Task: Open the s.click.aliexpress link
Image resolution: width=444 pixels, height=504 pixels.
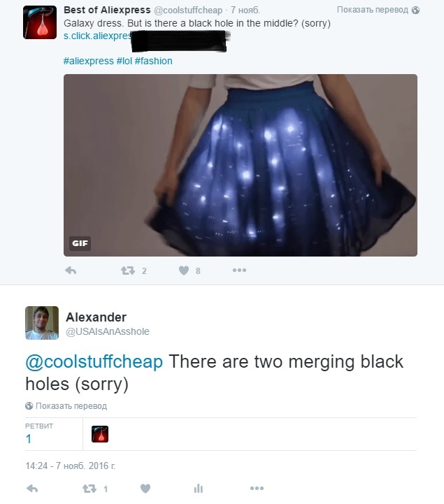Action: [97, 36]
